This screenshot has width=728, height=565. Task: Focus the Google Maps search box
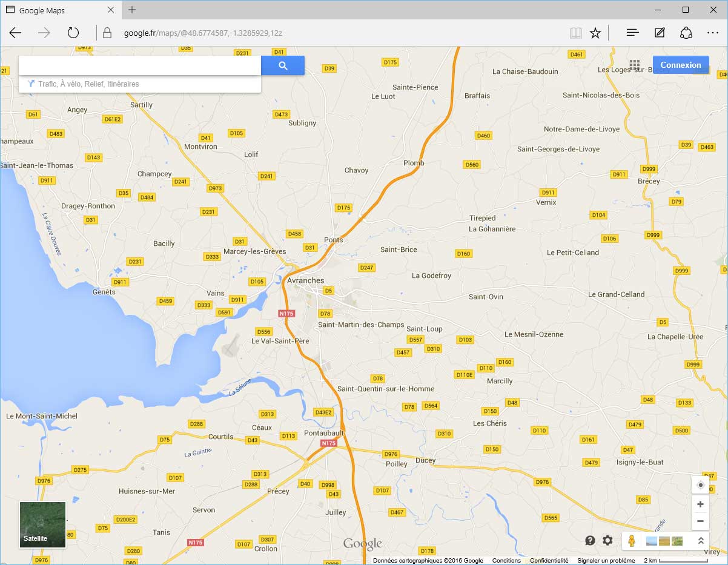pyautogui.click(x=140, y=65)
